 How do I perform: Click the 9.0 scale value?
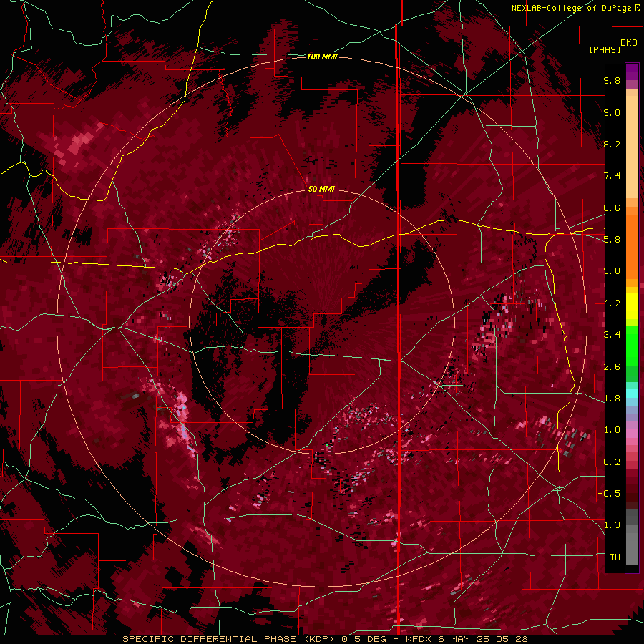point(612,112)
